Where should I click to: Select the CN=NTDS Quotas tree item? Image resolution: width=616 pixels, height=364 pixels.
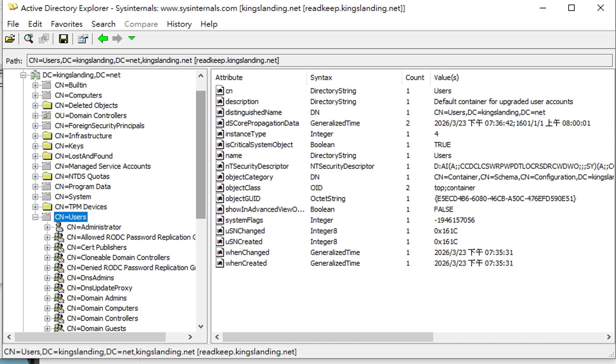82,176
